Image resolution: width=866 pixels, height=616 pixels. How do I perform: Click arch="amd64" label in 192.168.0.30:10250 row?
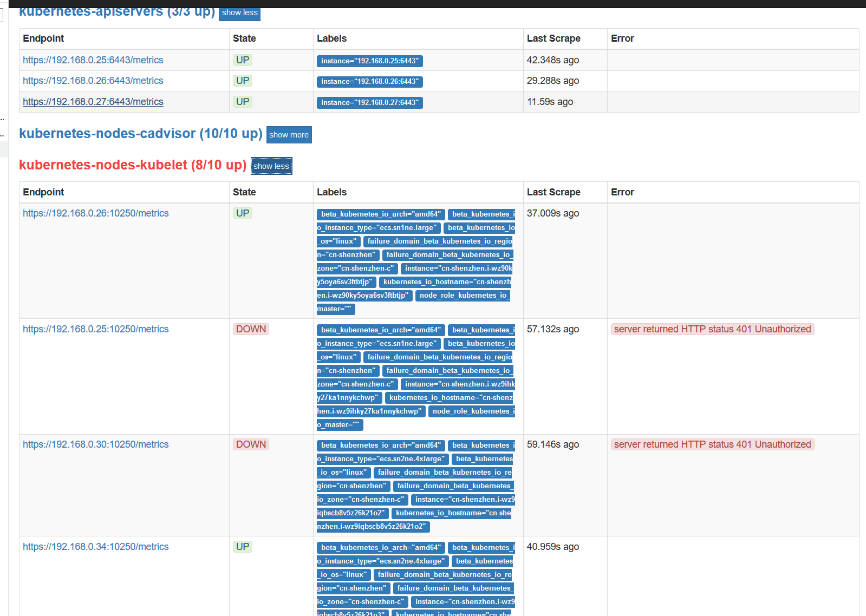tap(381, 445)
